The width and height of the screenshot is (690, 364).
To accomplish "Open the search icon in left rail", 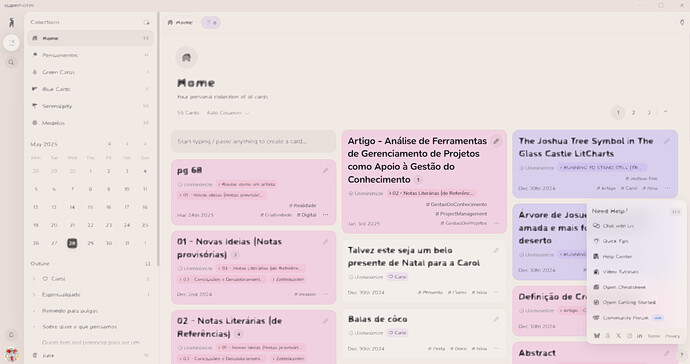I will click(x=11, y=63).
